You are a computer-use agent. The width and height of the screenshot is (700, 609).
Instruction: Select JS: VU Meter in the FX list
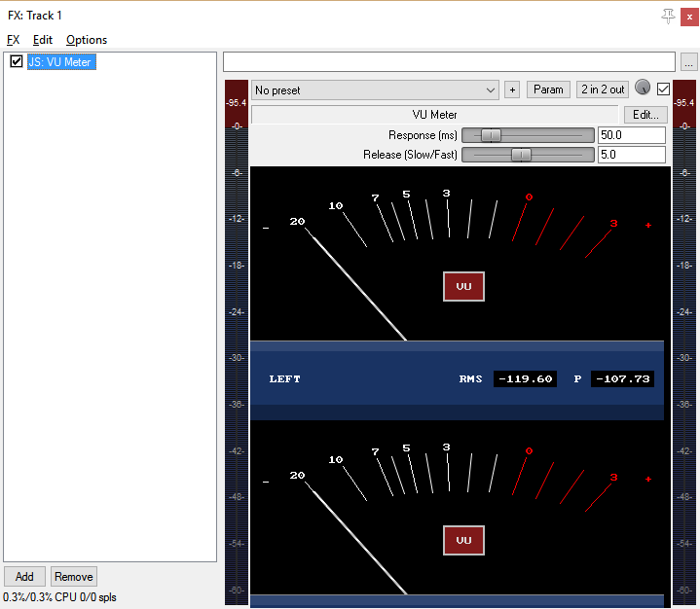pyautogui.click(x=61, y=62)
